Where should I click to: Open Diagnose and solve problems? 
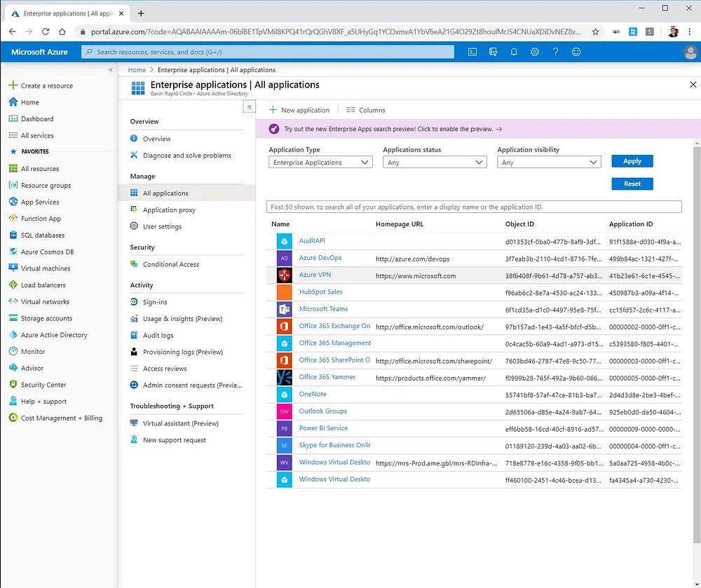[x=187, y=156]
